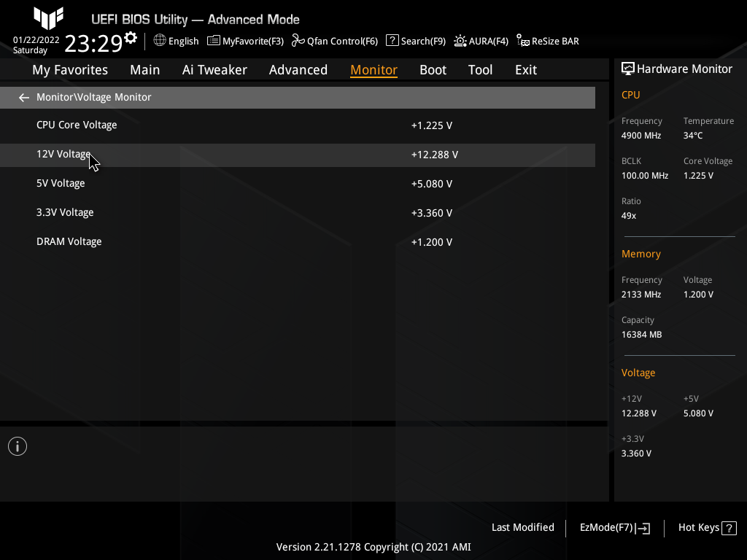
Task: Switch to the Main tab
Action: (145, 70)
